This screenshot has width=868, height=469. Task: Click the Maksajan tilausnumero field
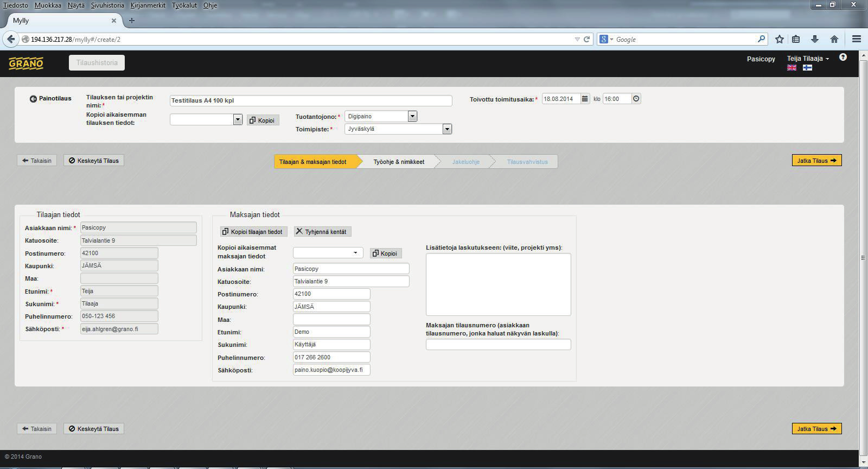pos(499,345)
